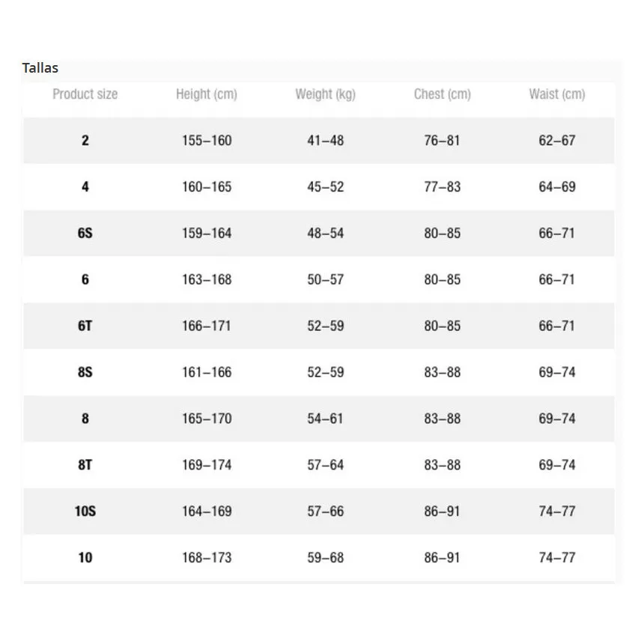Select the Product size column header
The height and width of the screenshot is (644, 644).
[85, 94]
